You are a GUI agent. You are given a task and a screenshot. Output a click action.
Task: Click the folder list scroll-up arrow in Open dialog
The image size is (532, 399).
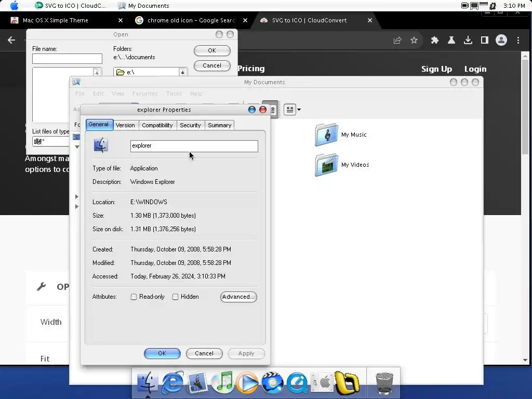tap(182, 72)
